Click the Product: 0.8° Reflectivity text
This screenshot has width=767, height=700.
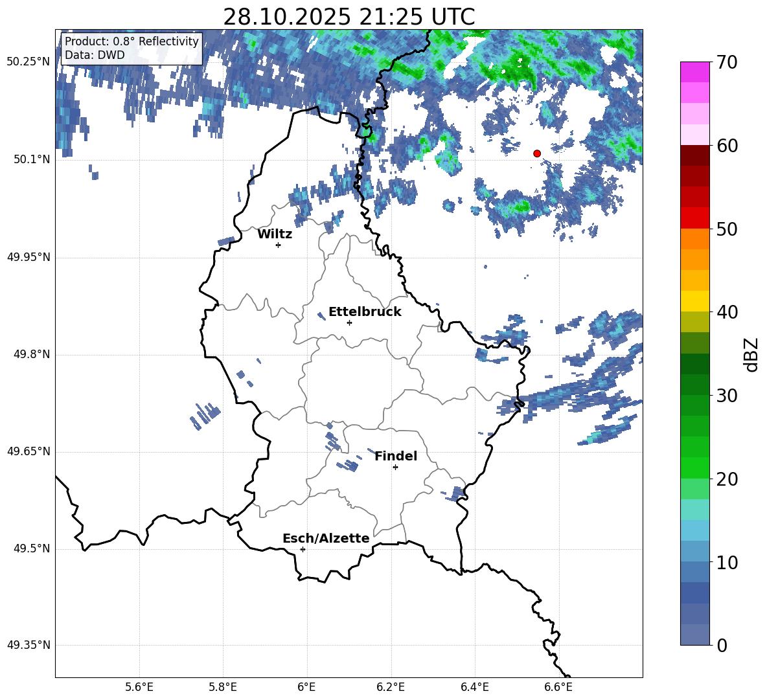click(x=132, y=41)
